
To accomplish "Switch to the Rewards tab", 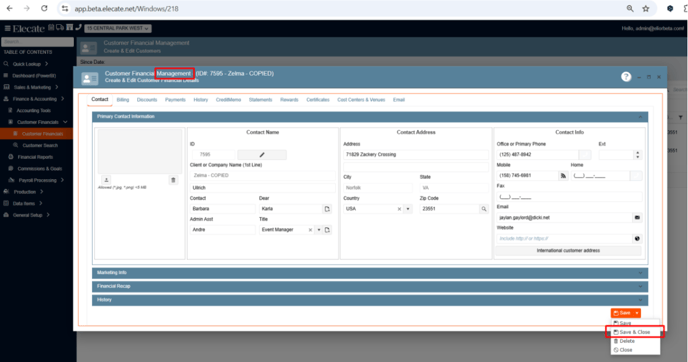I will (289, 100).
